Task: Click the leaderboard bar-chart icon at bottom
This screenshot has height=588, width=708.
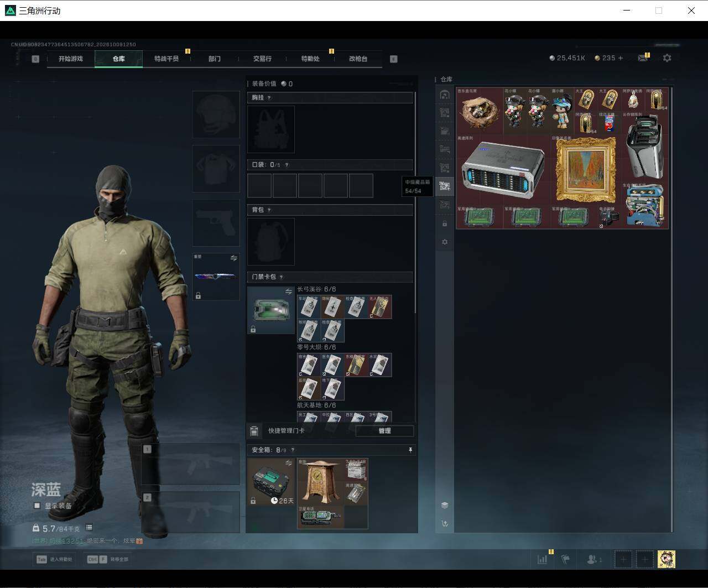Action: click(542, 559)
